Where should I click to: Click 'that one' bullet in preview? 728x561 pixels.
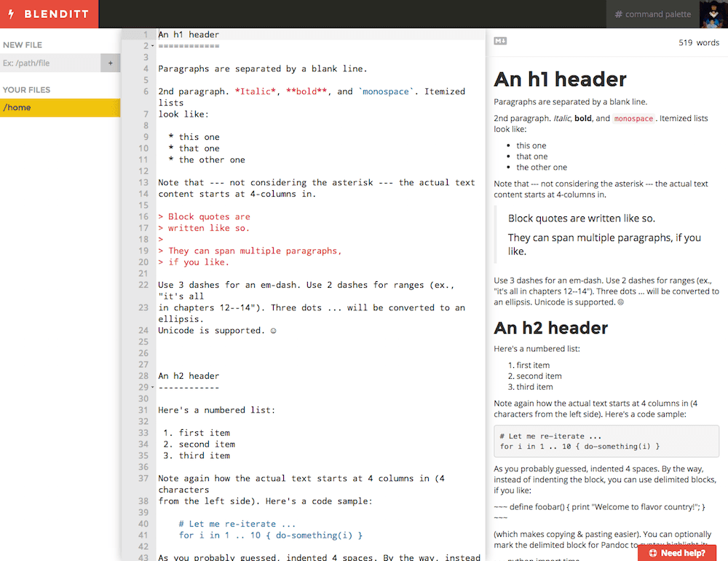coord(532,157)
